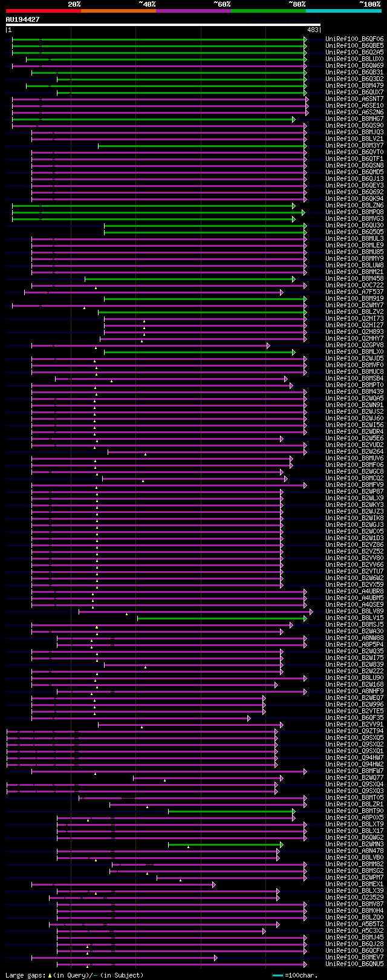
Task: Open the UniRef100_Q2GPV8 entry
Action: [x=354, y=345]
